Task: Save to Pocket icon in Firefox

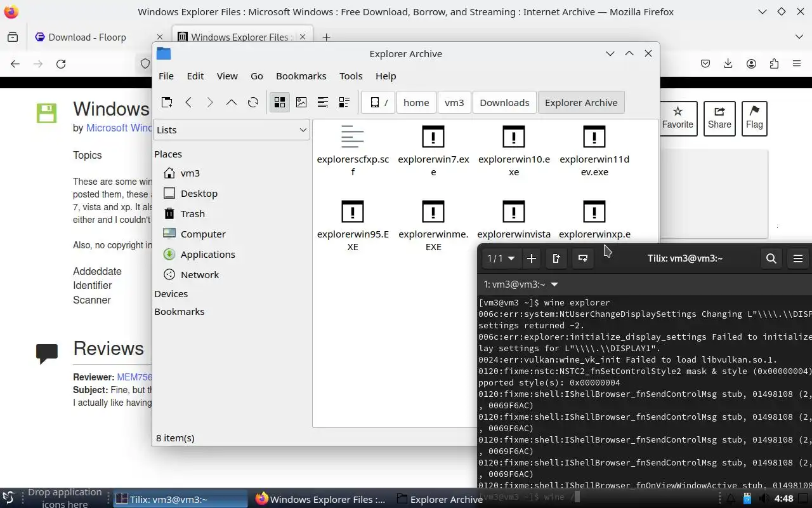Action: pos(705,63)
